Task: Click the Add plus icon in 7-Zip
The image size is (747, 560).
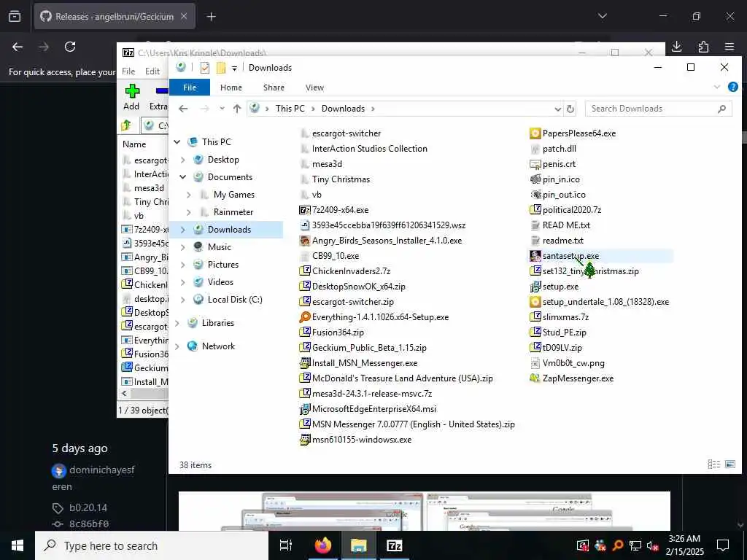Action: pyautogui.click(x=132, y=91)
